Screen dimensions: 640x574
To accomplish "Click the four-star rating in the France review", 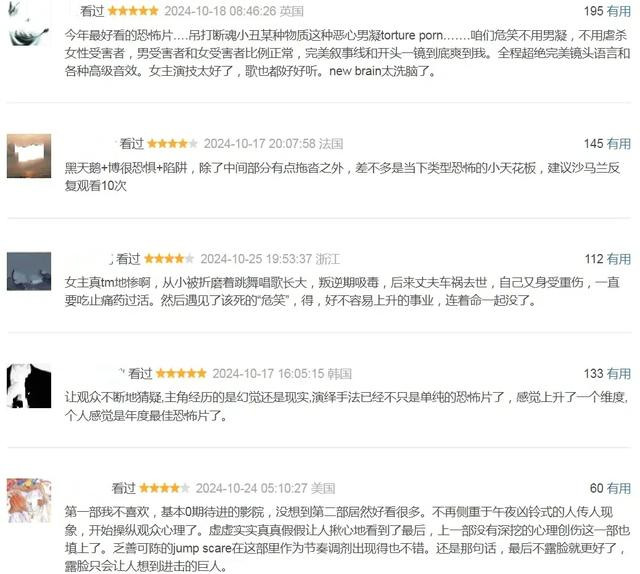I will (173, 144).
